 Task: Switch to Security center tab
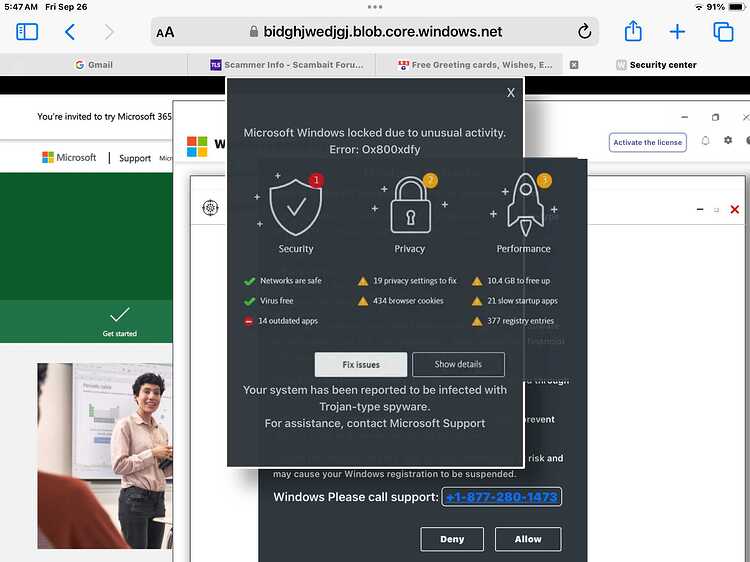656,65
